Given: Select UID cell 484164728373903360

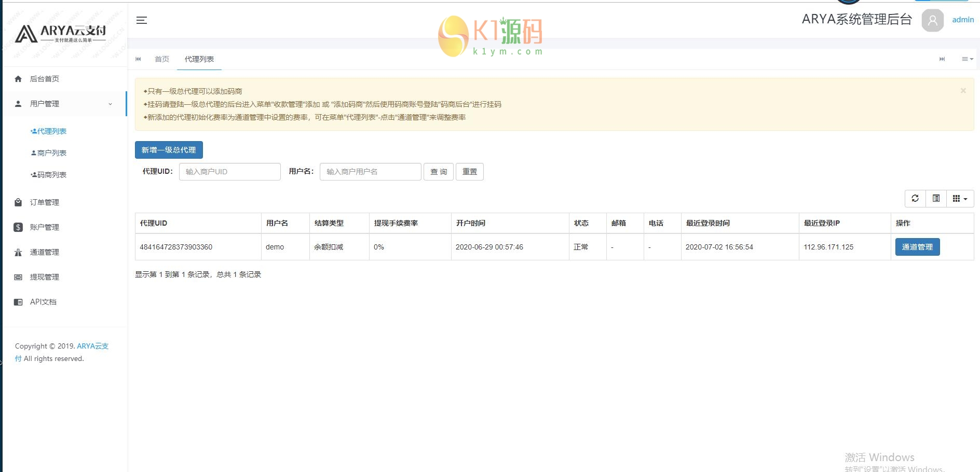Looking at the screenshot, I should pyautogui.click(x=198, y=247).
